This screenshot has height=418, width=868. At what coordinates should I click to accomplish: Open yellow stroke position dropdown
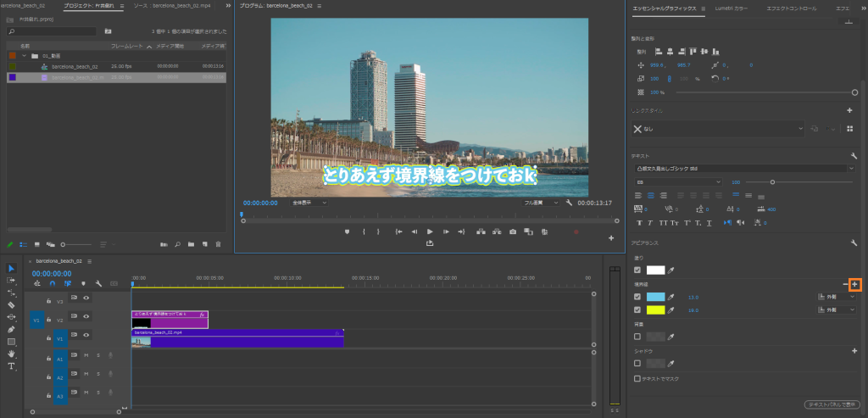point(837,310)
